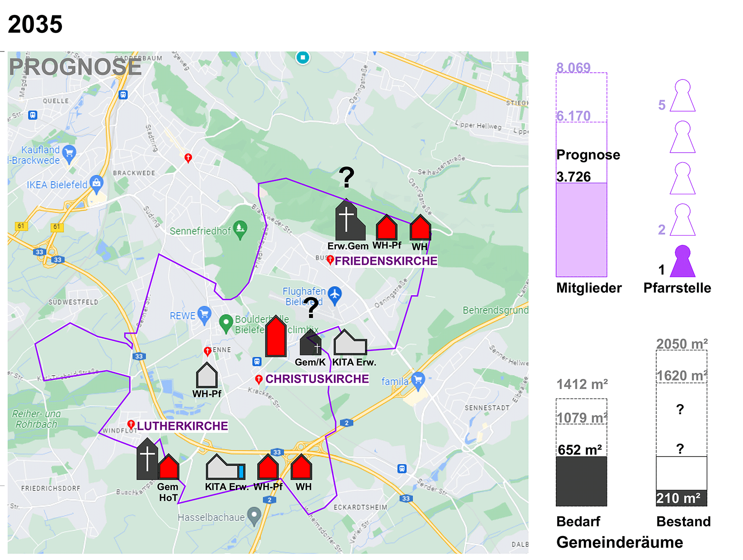Click the red pin beside Friedenskirche label

coord(330,260)
